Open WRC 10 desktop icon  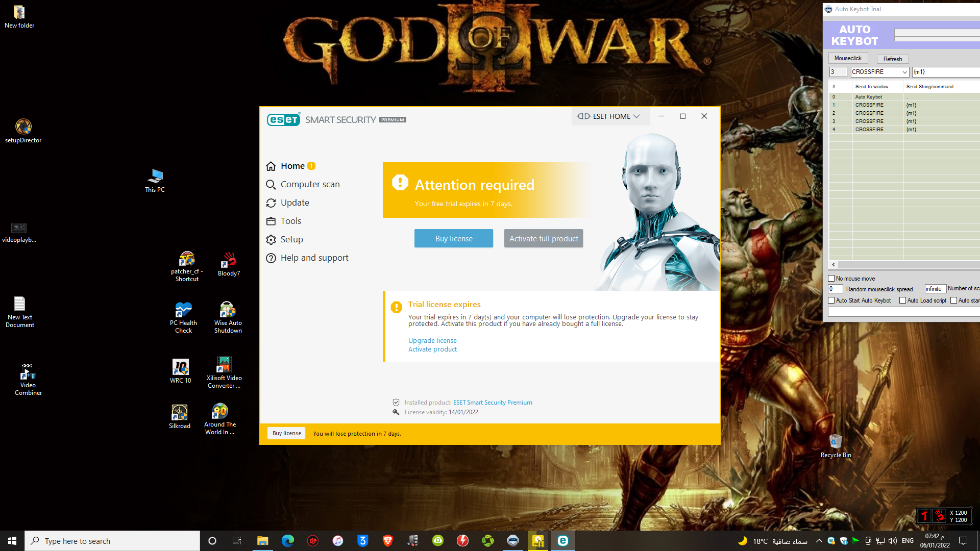180,371
